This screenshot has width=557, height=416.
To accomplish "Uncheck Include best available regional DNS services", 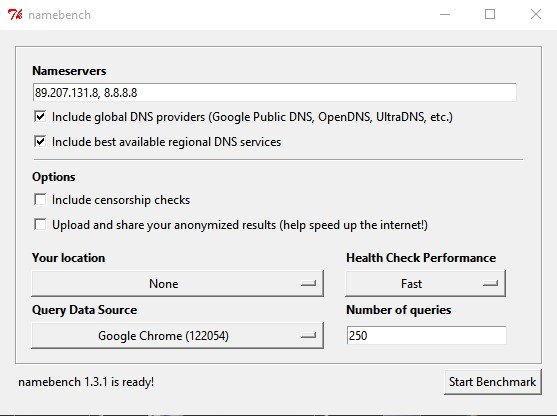I will (40, 141).
